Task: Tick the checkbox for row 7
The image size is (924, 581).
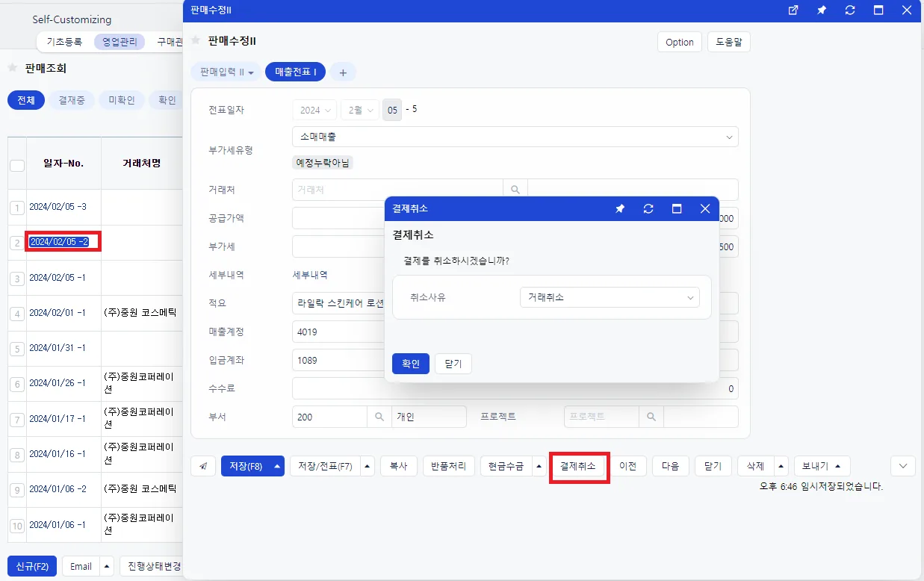Action: (x=17, y=420)
